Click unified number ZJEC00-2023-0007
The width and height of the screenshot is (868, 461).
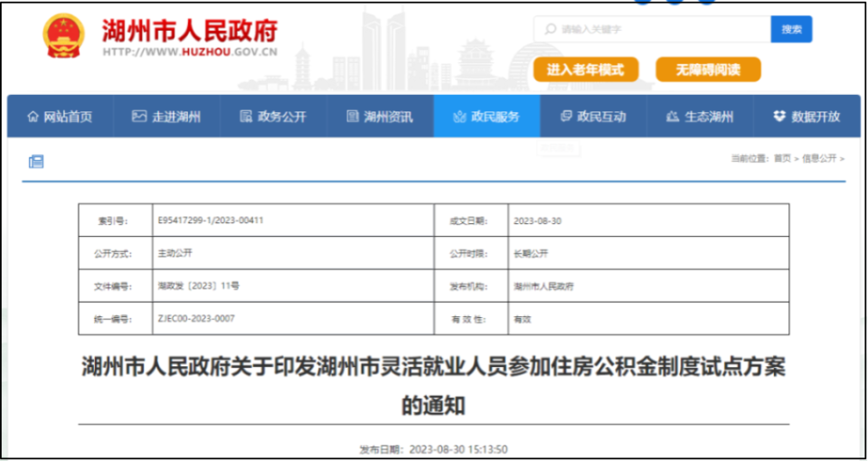[196, 319]
